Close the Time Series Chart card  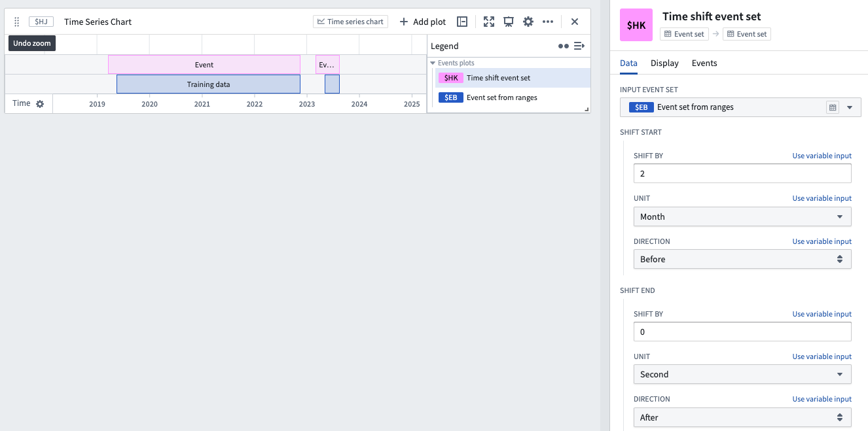click(x=575, y=22)
